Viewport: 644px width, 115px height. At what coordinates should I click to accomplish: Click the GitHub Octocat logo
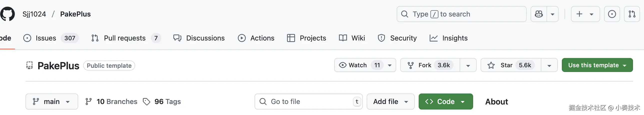point(7,14)
